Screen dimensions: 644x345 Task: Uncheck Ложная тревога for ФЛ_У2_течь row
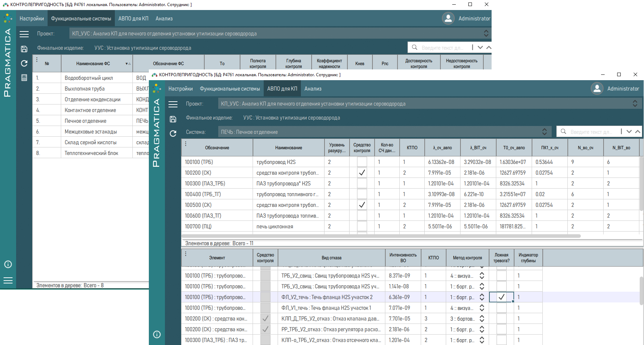pyautogui.click(x=501, y=297)
